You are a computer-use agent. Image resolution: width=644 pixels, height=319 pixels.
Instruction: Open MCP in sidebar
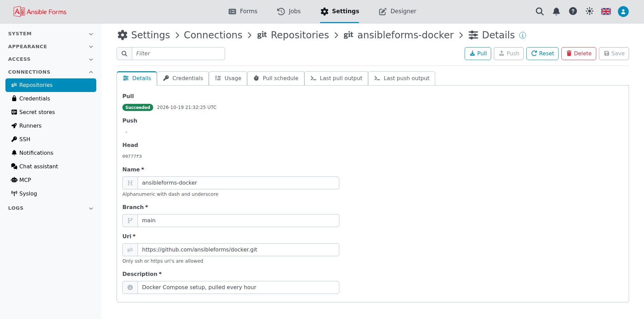pos(51,180)
